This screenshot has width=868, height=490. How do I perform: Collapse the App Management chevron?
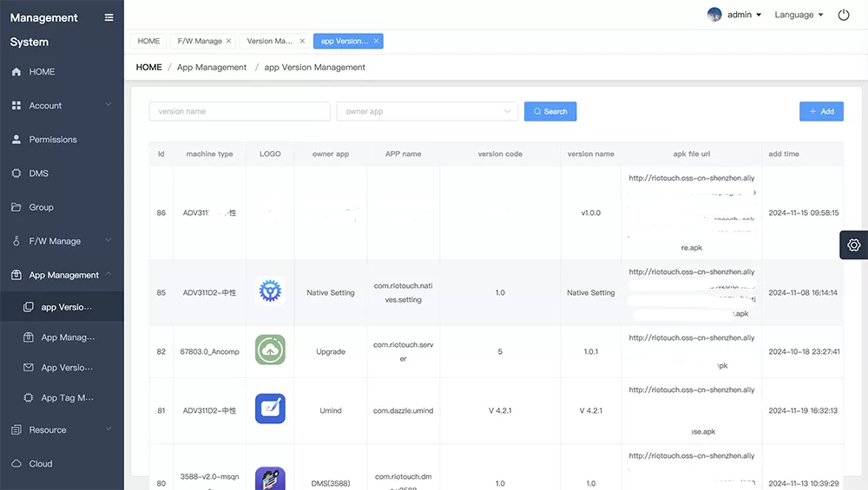(x=108, y=274)
